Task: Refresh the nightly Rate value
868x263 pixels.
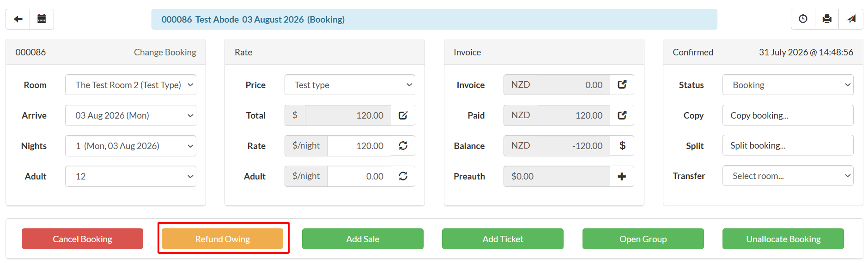Action: point(403,146)
